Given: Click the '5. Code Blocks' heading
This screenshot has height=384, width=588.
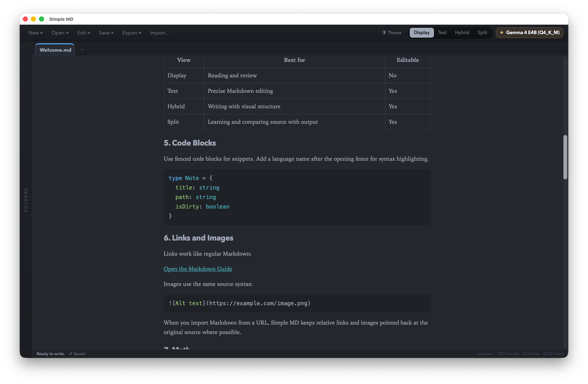Looking at the screenshot, I should coord(190,143).
